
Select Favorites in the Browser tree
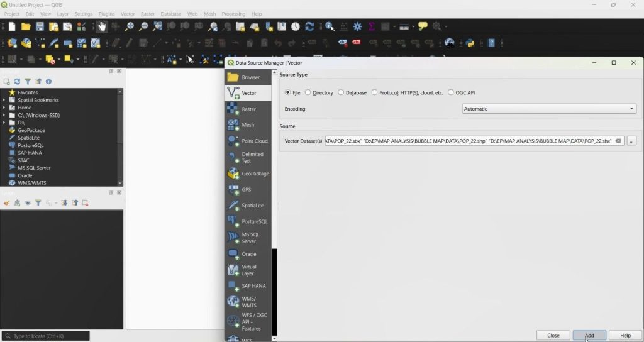coord(28,92)
